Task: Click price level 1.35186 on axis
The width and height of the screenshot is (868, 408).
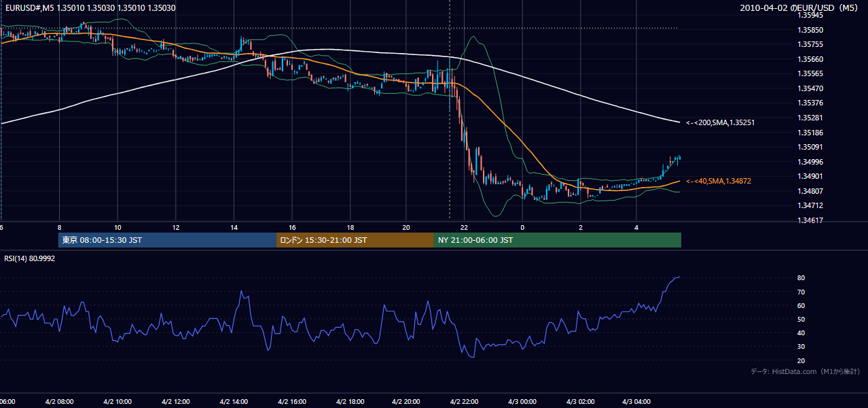Action: (811, 133)
